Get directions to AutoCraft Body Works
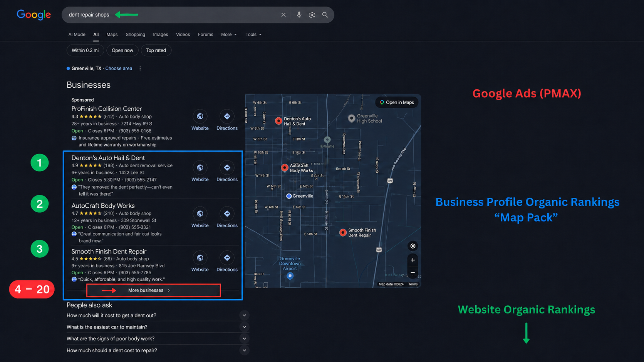This screenshot has width=644, height=362. [227, 214]
